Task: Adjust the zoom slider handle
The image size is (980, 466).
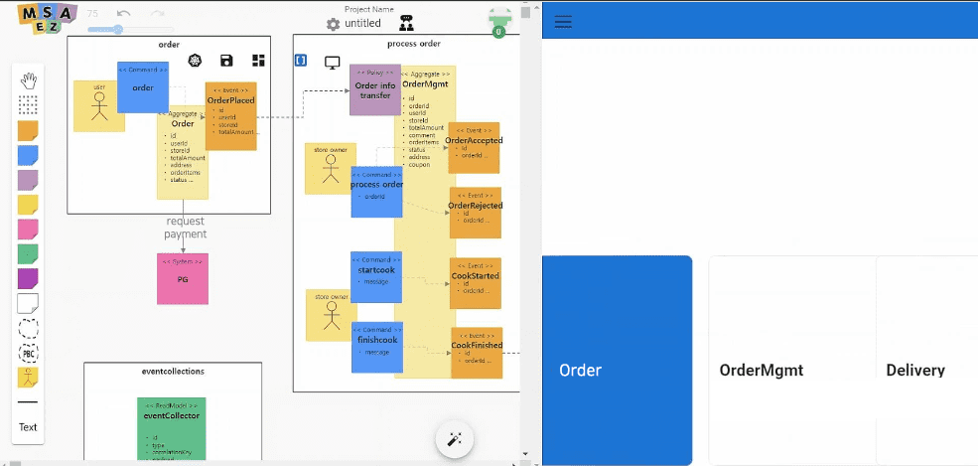Action: [118, 30]
